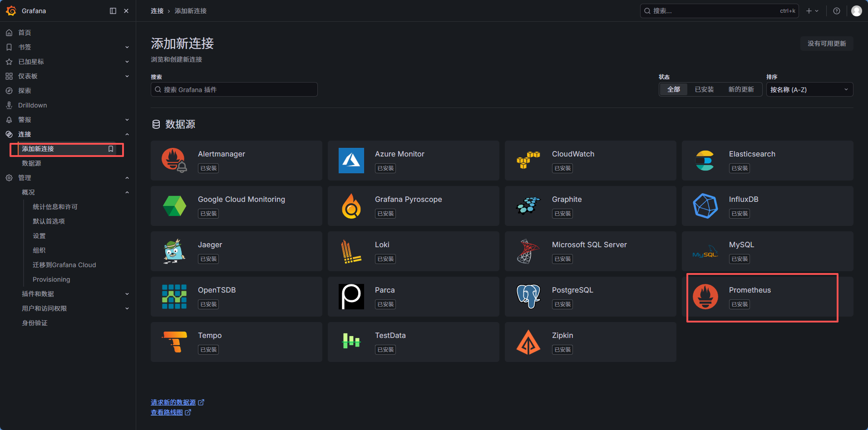Click the Zipkin card title text
Screen dimensions: 868x430
[562, 335]
